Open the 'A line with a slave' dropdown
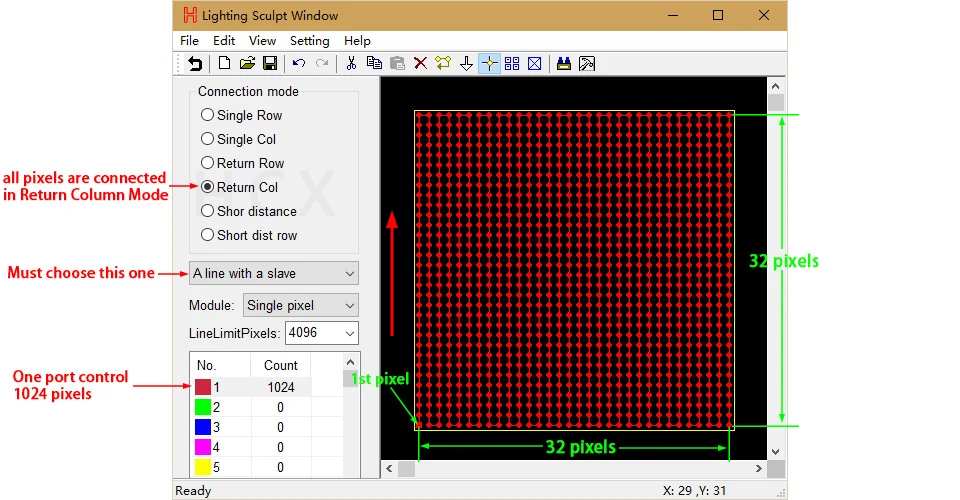Viewport: 960px width, 500px height. pyautogui.click(x=274, y=274)
